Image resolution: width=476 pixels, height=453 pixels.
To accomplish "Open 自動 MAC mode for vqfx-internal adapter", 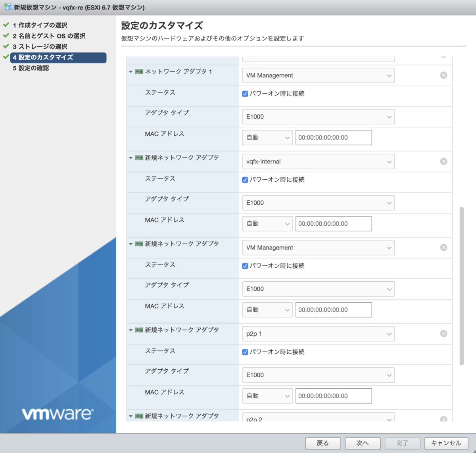I will point(267,224).
